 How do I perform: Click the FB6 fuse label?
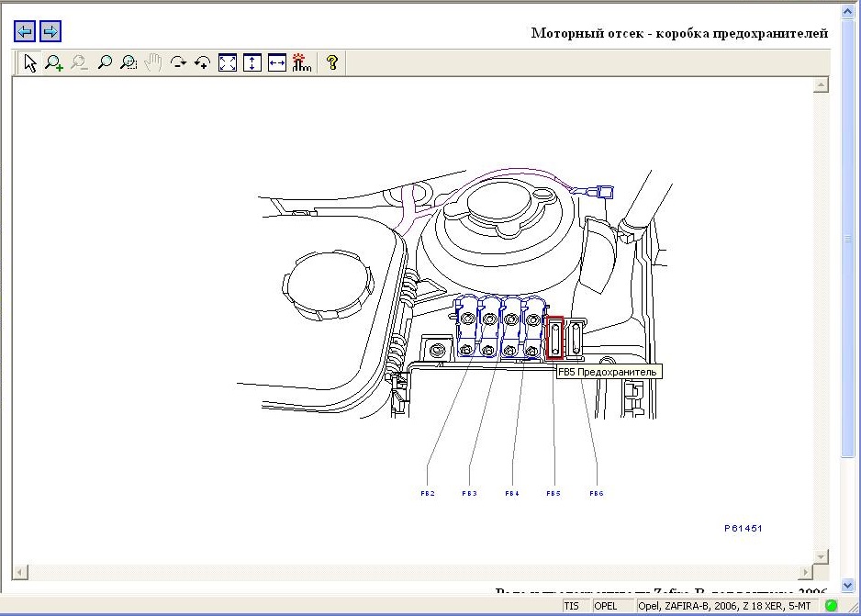coord(597,494)
